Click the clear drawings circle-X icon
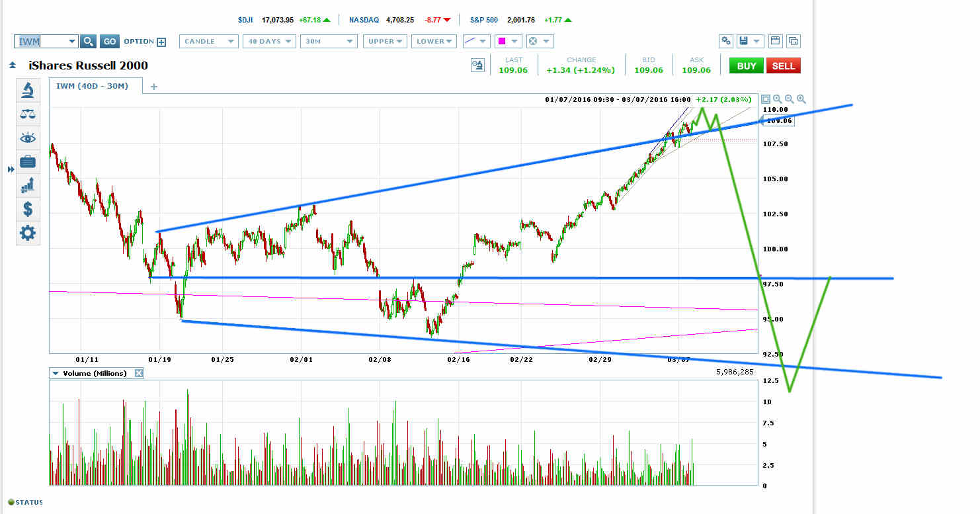Screen dimensions: 980x514 click(533, 41)
